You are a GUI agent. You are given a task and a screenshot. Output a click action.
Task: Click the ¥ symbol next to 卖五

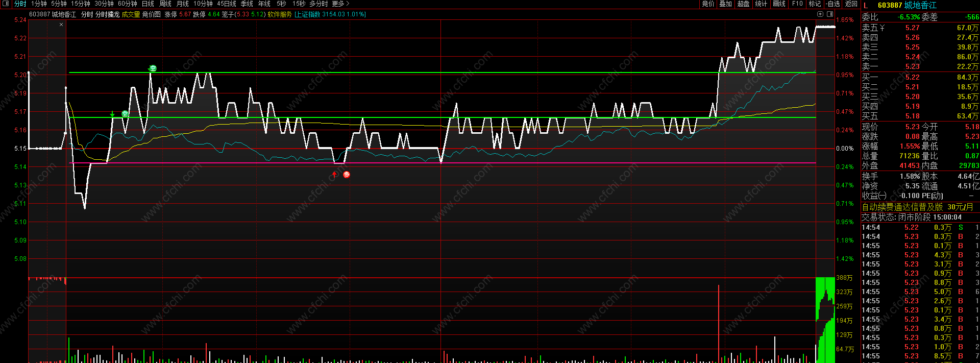point(882,28)
